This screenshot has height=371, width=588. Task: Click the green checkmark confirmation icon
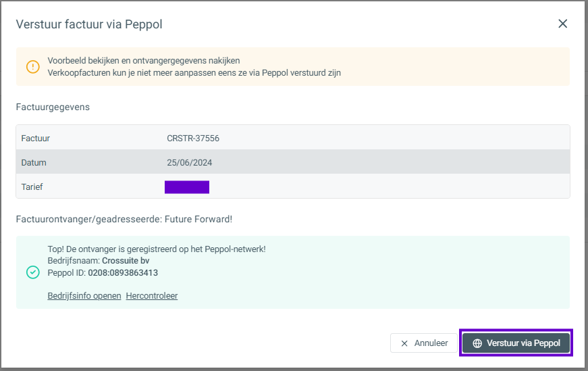[x=32, y=272]
